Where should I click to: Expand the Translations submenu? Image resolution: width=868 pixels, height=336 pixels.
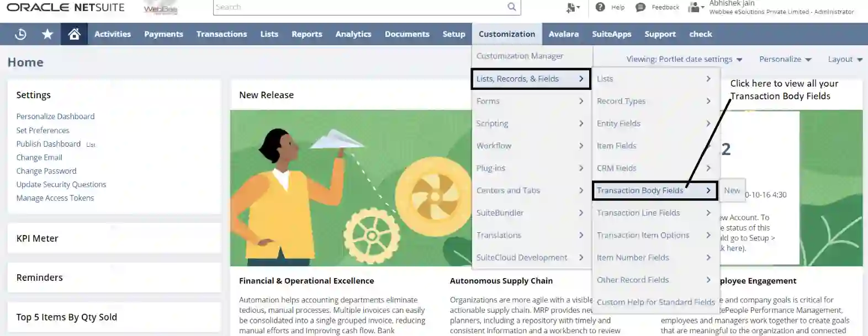tap(532, 235)
